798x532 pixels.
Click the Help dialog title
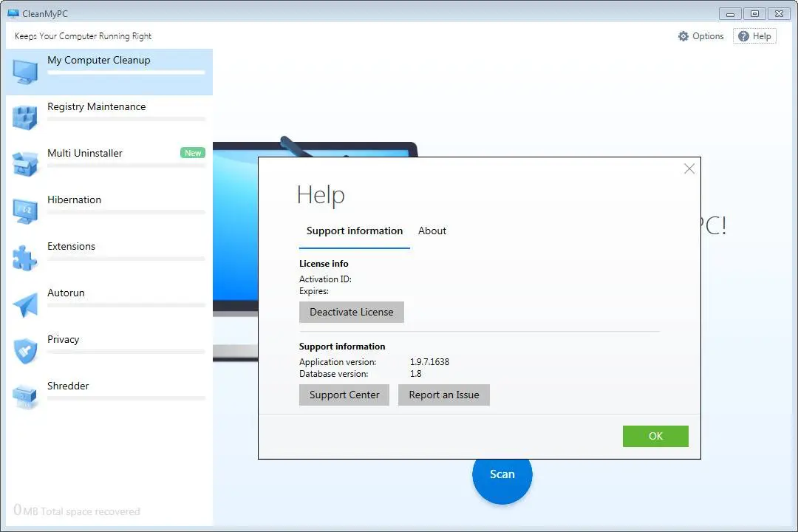pyautogui.click(x=321, y=196)
